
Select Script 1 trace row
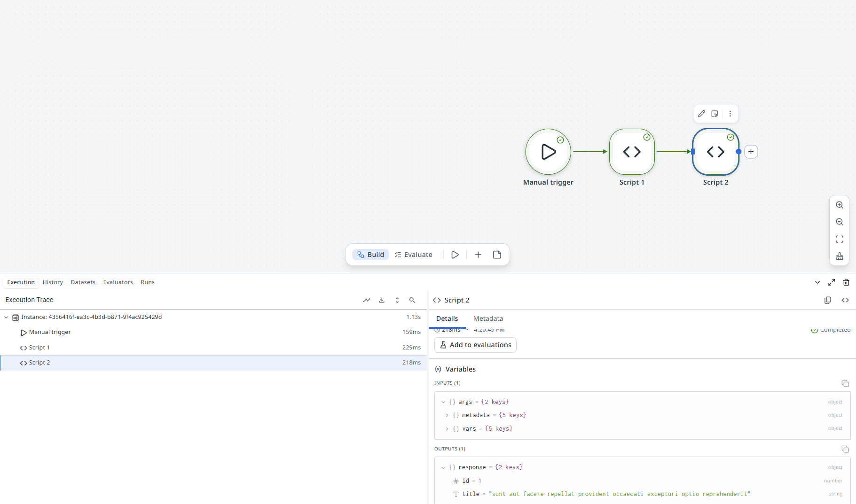click(213, 348)
